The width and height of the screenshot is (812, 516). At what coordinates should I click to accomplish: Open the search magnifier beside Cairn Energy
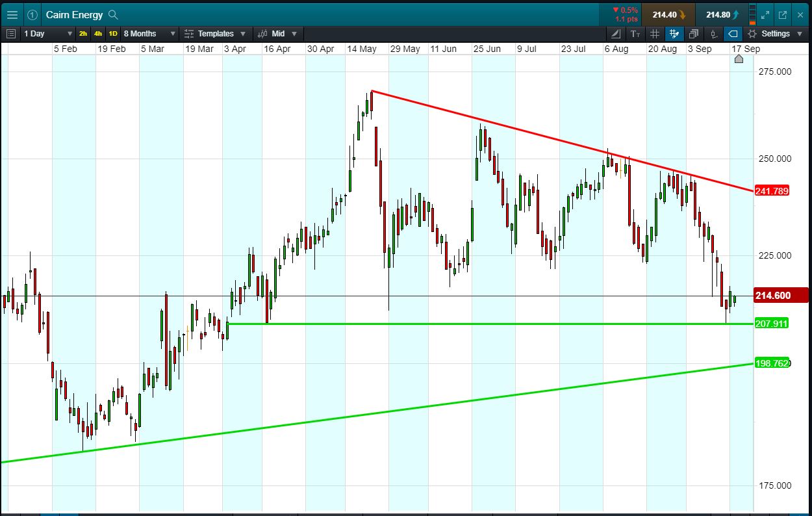(x=113, y=14)
